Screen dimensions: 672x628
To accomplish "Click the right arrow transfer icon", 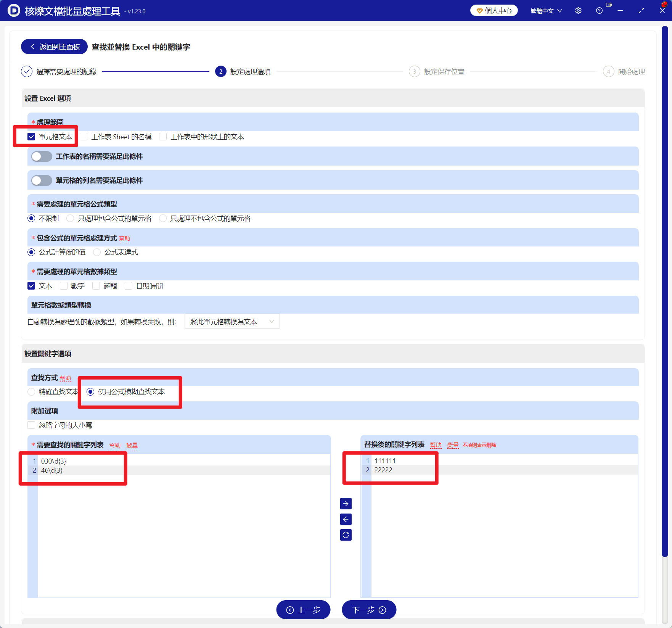I will click(x=346, y=504).
